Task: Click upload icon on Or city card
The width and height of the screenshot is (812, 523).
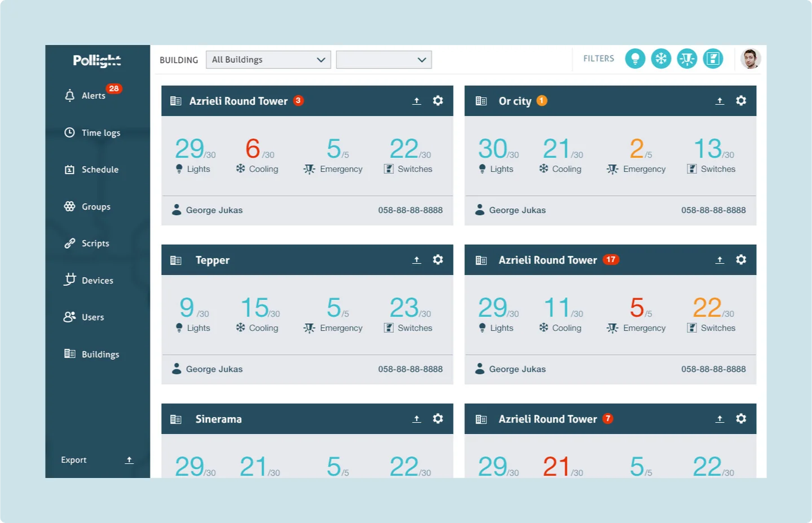Action: point(720,101)
